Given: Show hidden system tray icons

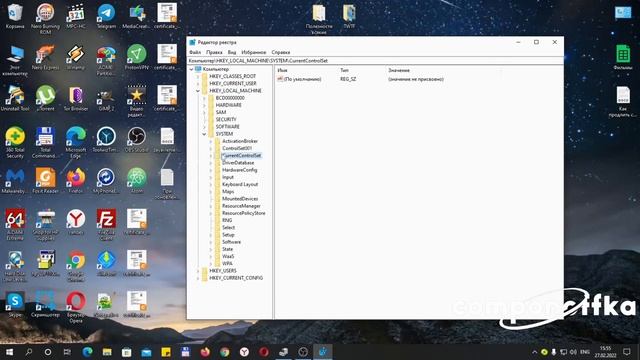Looking at the screenshot, I should click(x=534, y=352).
